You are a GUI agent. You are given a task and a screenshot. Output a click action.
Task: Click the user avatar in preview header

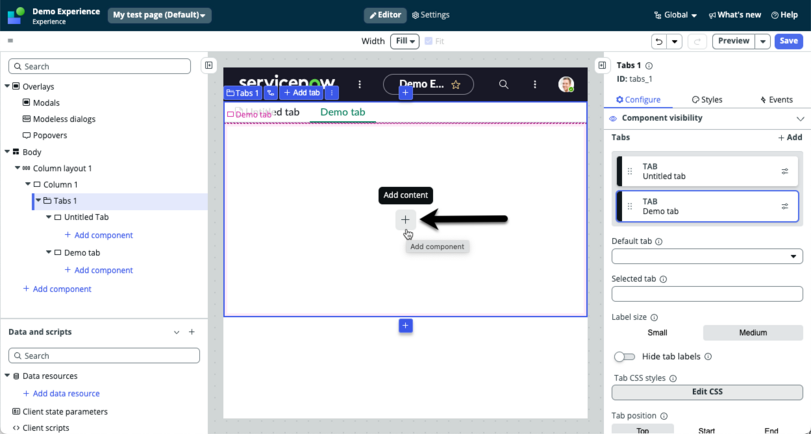point(566,84)
